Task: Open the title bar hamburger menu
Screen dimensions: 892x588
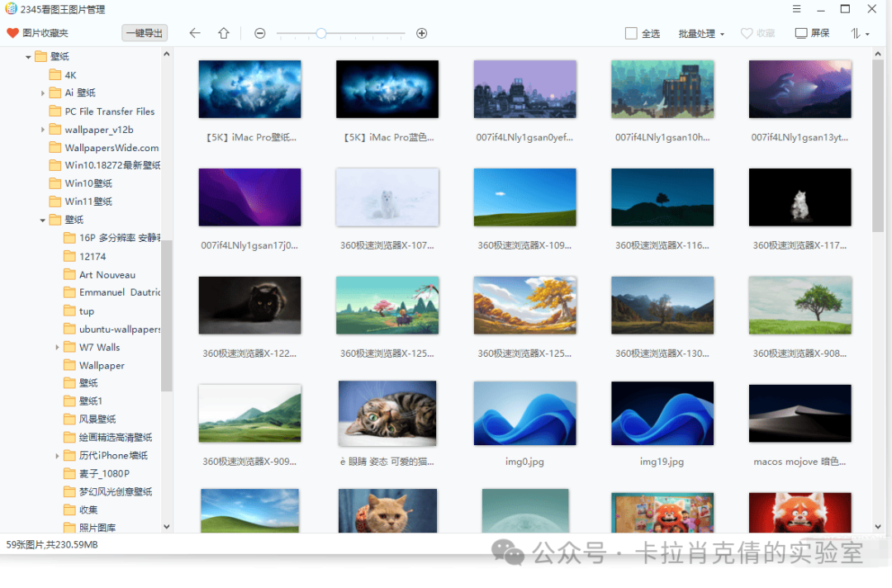Action: [796, 9]
